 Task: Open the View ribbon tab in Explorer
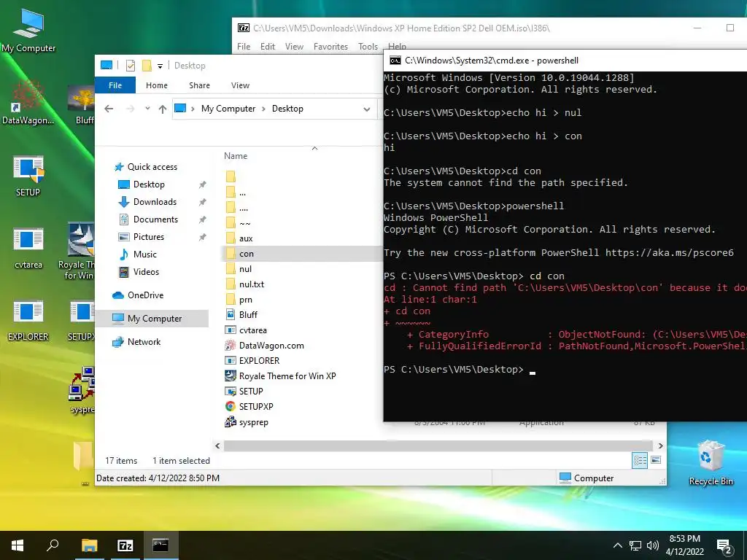tap(240, 85)
